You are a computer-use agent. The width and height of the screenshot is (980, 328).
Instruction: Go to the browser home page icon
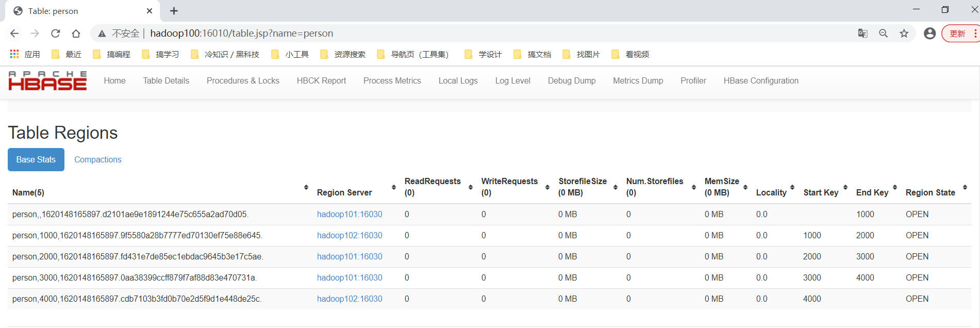coord(76,34)
